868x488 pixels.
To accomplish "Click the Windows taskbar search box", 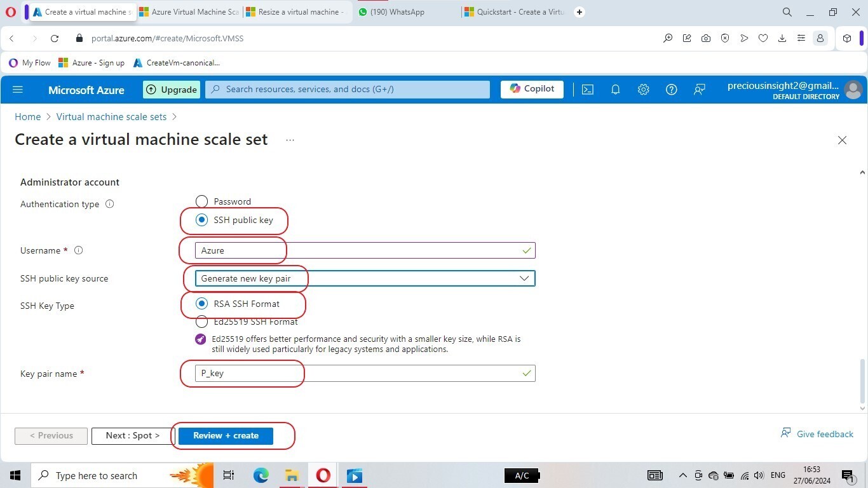I will coord(122,475).
